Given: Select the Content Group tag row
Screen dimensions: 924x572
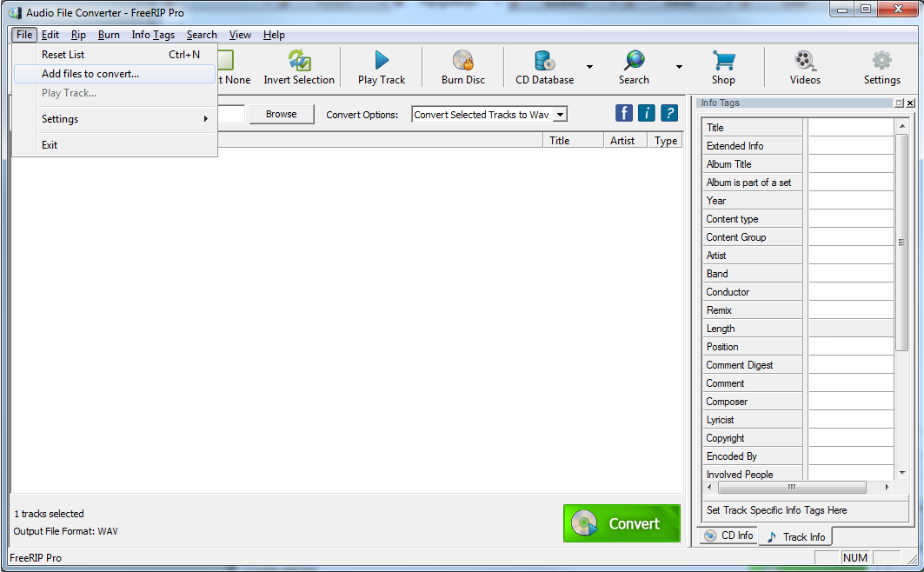Looking at the screenshot, I should 753,236.
